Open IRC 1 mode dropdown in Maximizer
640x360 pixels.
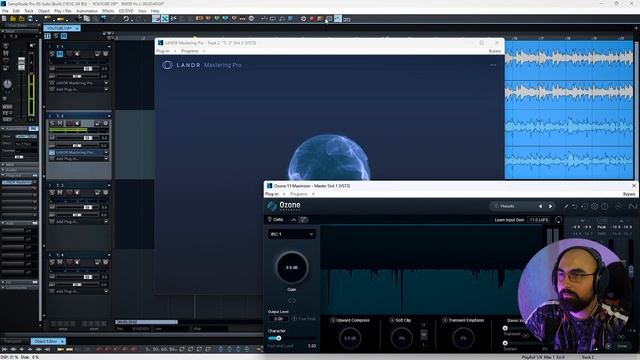pos(291,234)
